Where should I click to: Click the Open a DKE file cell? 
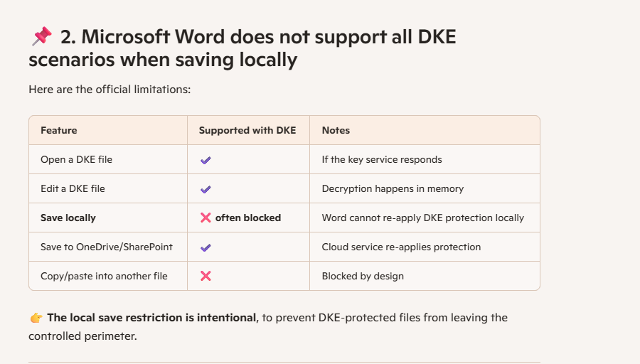(x=76, y=159)
